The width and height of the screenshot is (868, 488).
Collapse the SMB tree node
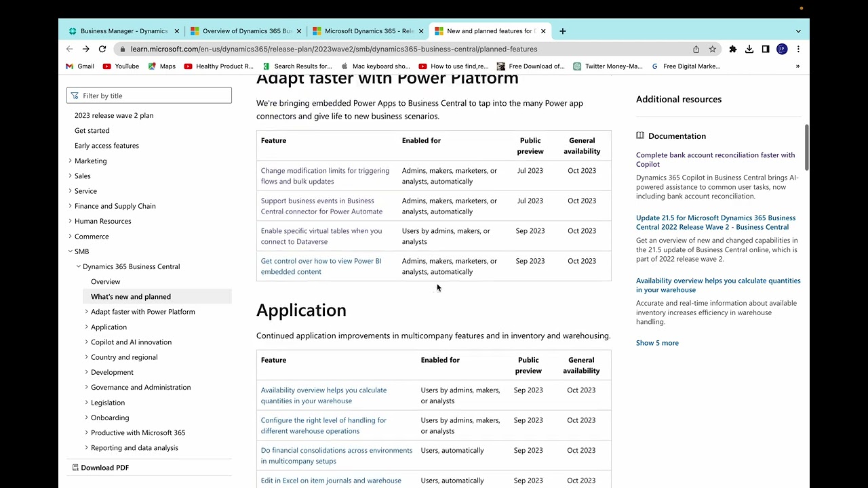(x=70, y=251)
